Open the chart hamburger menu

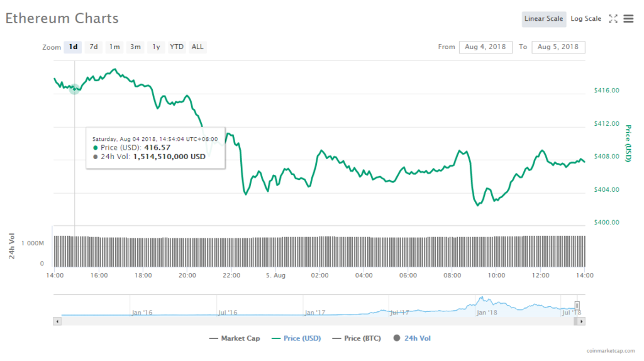[x=628, y=19]
